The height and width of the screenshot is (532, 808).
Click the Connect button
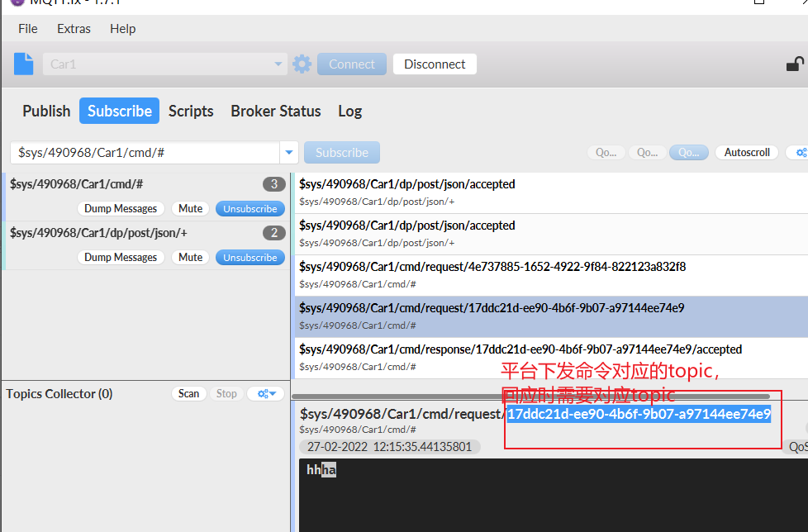coord(352,64)
